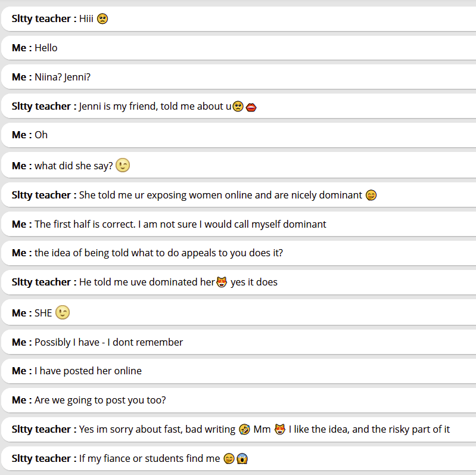
Task: Select the message ending "appeals to you does it?"
Action: tap(158, 253)
